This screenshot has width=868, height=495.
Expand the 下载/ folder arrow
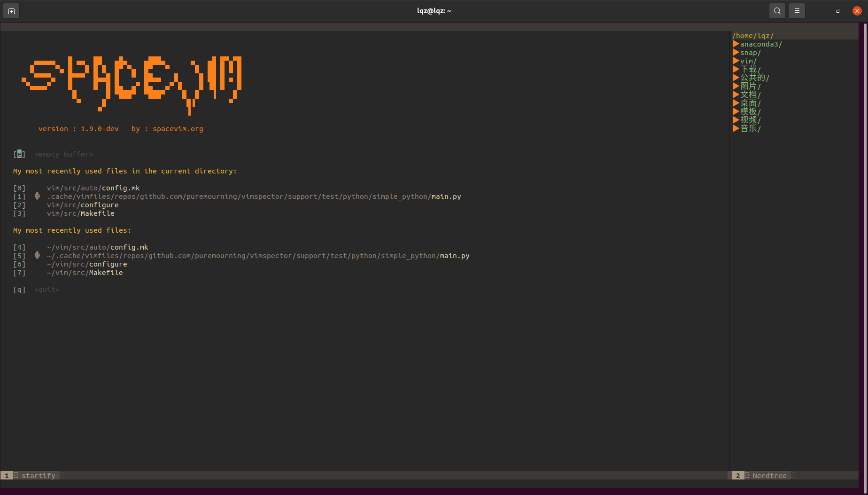pyautogui.click(x=736, y=69)
